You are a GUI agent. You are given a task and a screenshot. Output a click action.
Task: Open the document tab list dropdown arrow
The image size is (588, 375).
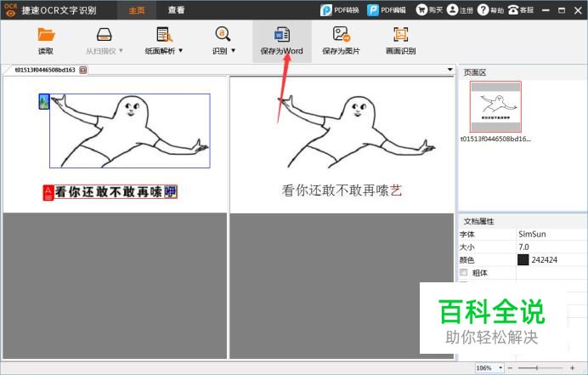coord(449,70)
